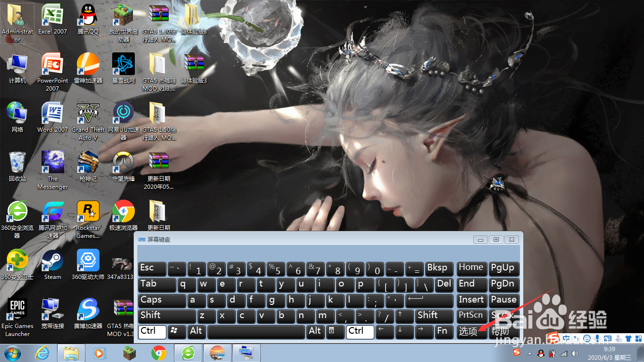This screenshot has height=362, width=644.
Task: Launch 腾讯网游加速器 from the desktop
Action: (x=52, y=219)
